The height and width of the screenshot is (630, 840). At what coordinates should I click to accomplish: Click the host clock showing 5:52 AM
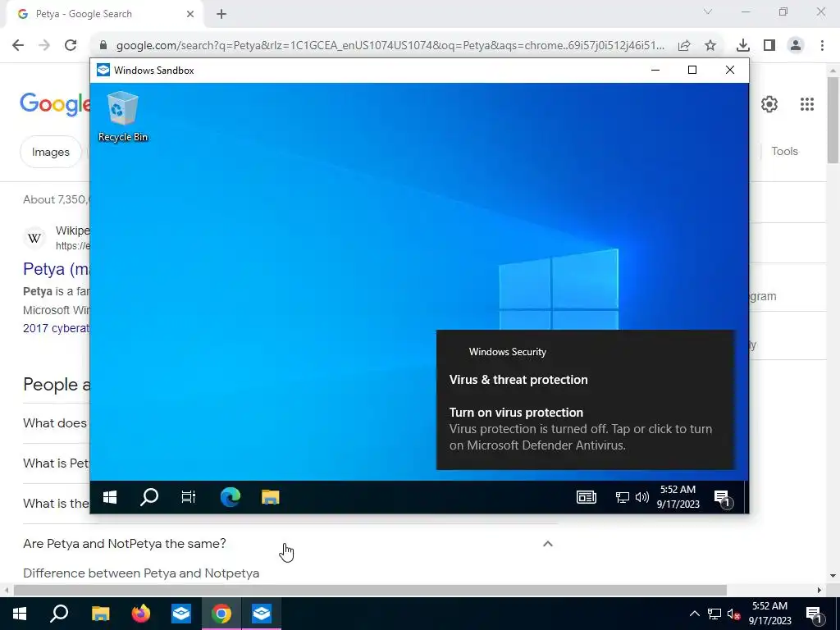click(769, 614)
